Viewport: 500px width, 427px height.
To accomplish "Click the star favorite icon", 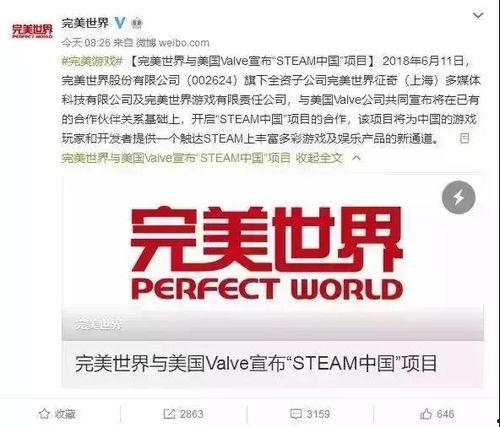I will coord(44,414).
